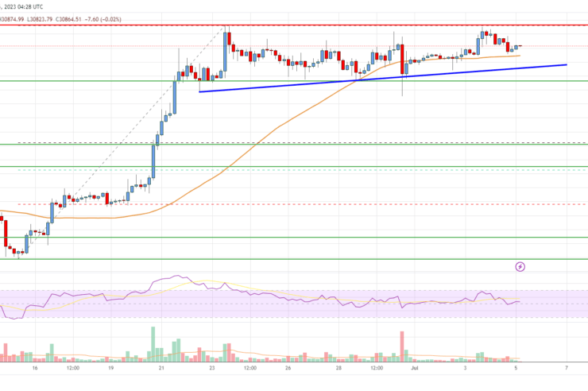Click the '23' date label on time axis

tap(212, 368)
